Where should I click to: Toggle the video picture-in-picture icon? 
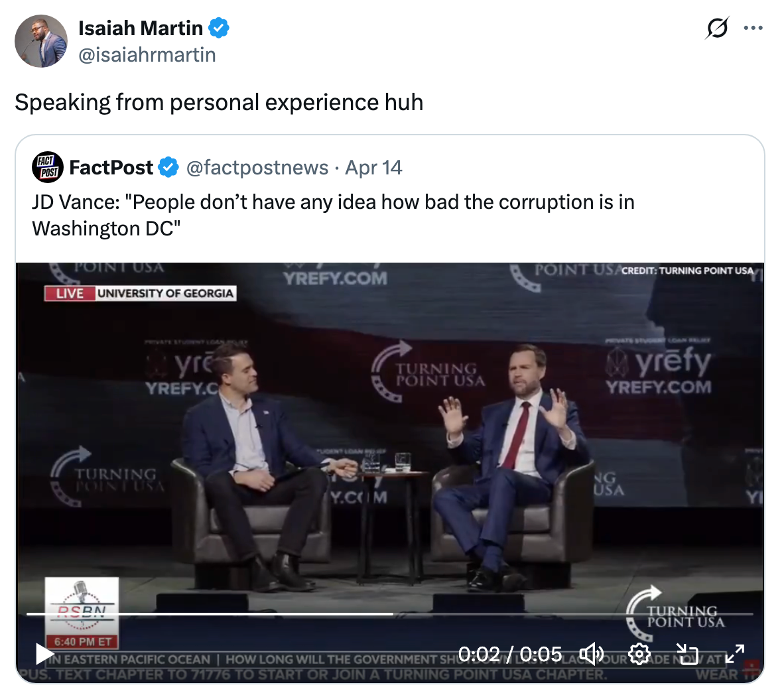(687, 655)
